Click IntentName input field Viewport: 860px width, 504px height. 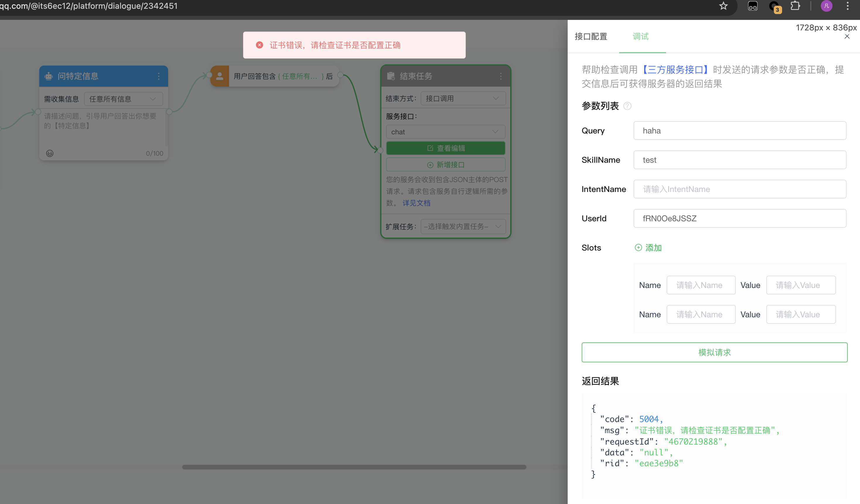pyautogui.click(x=740, y=188)
